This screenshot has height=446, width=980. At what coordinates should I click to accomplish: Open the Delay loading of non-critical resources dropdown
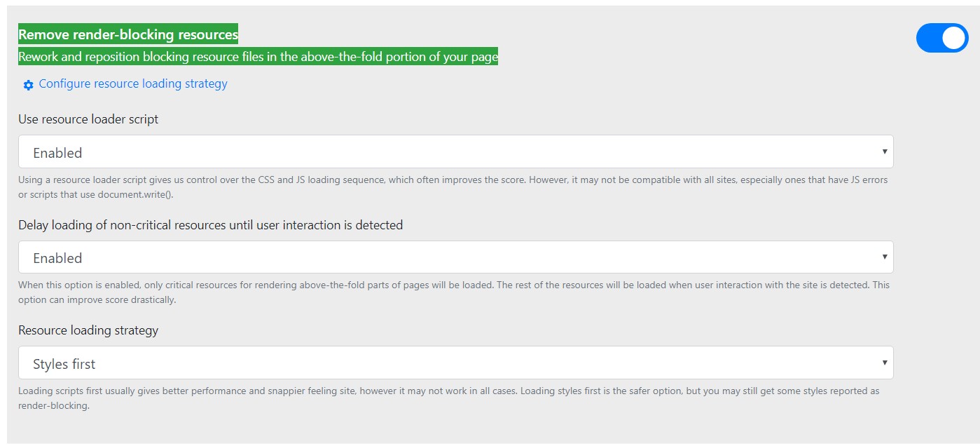point(455,257)
